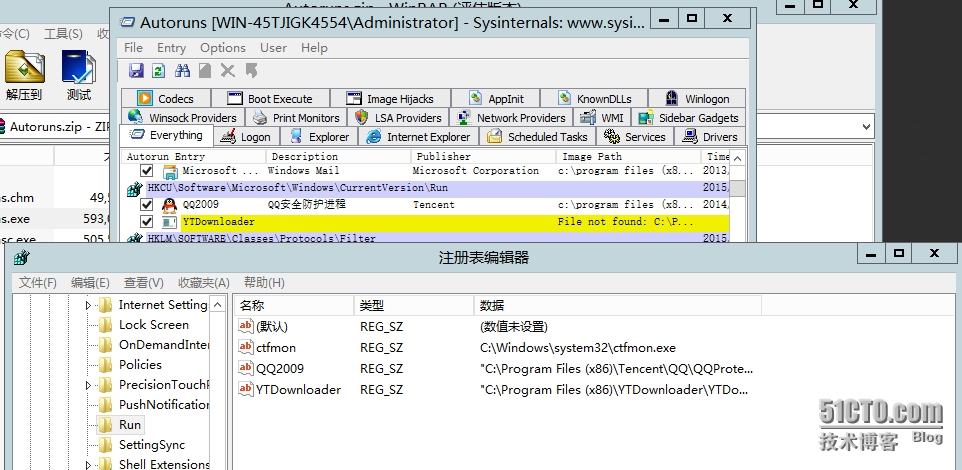This screenshot has width=962, height=470.
Task: Click the Delete X icon in Autoruns toolbar
Action: click(x=228, y=71)
